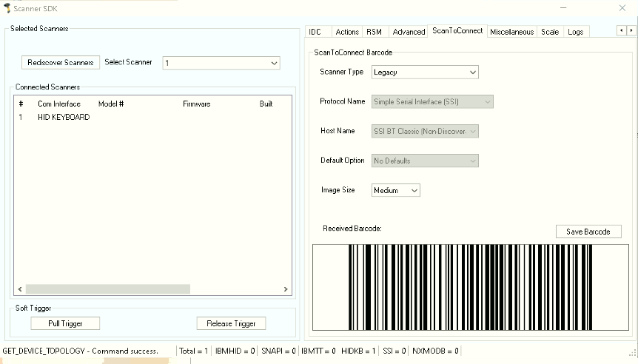Image resolution: width=638 pixels, height=364 pixels.
Task: Click the IBMTT = 0 status entry
Action: point(318,351)
